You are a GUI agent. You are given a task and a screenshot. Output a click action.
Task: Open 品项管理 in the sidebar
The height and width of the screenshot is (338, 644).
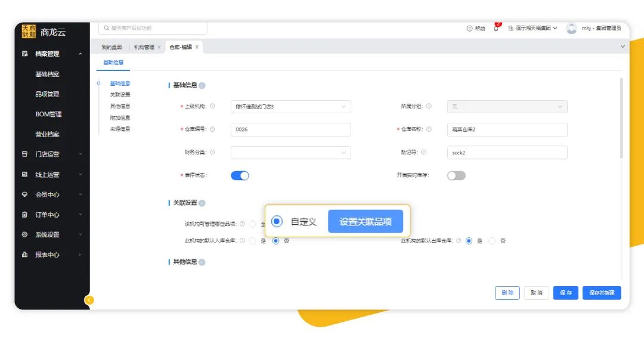[x=47, y=94]
